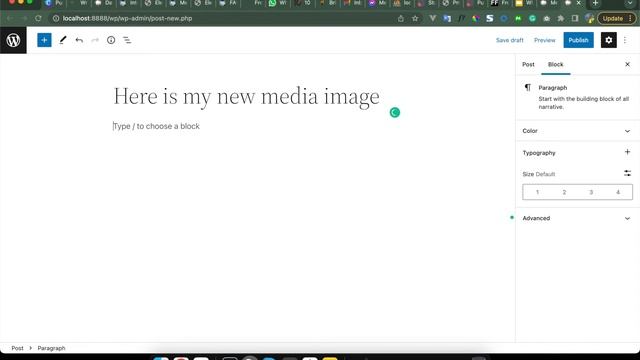Open the document Details info icon

tap(111, 40)
